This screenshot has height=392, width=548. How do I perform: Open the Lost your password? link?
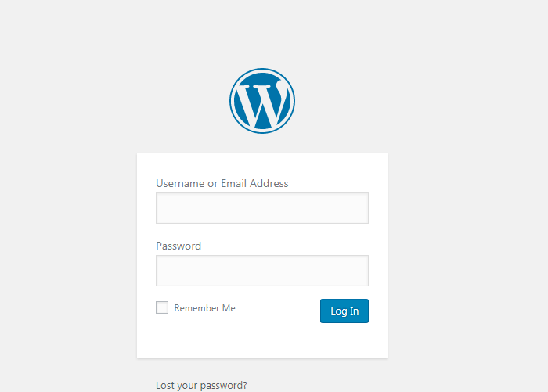tap(201, 386)
